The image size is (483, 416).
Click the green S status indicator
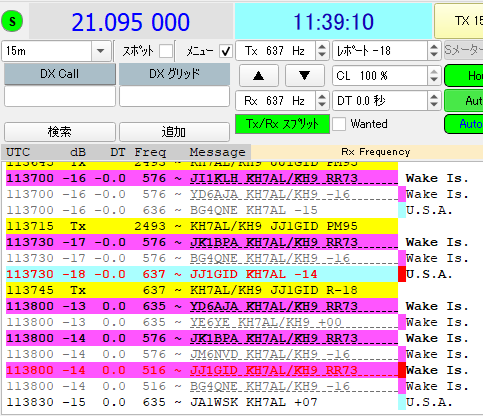tap(12, 21)
